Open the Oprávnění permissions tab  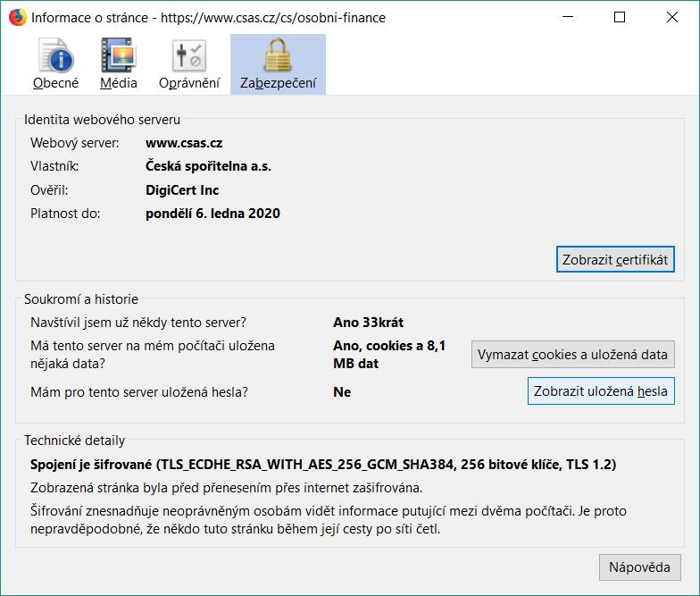coord(189,64)
